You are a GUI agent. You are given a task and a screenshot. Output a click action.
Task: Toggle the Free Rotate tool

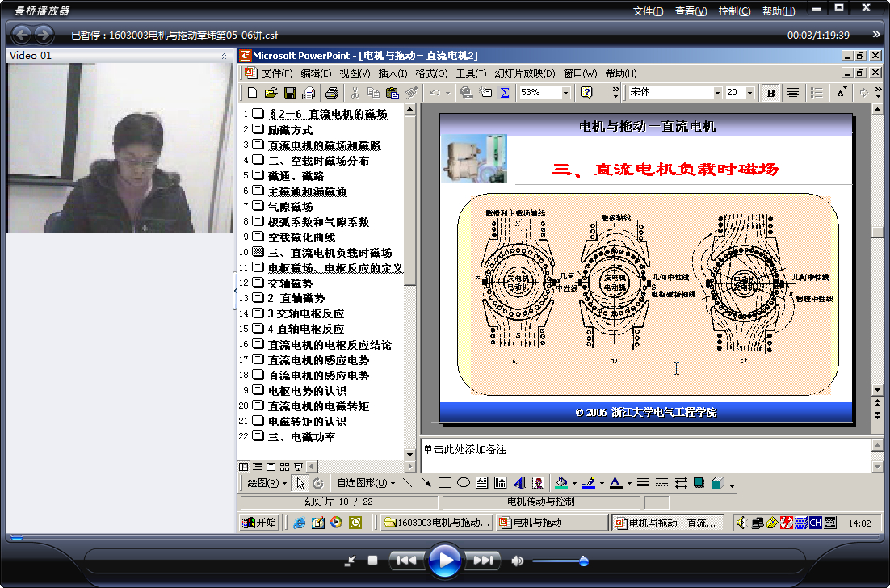(x=318, y=483)
